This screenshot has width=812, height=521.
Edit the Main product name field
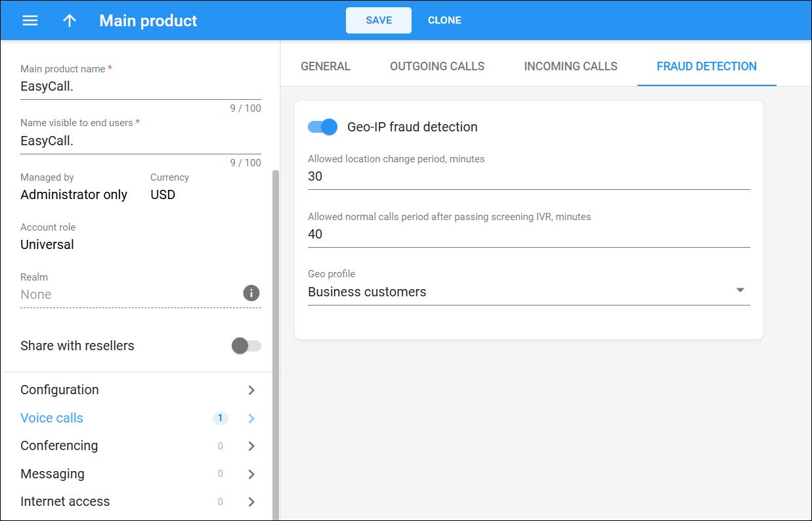coord(140,86)
